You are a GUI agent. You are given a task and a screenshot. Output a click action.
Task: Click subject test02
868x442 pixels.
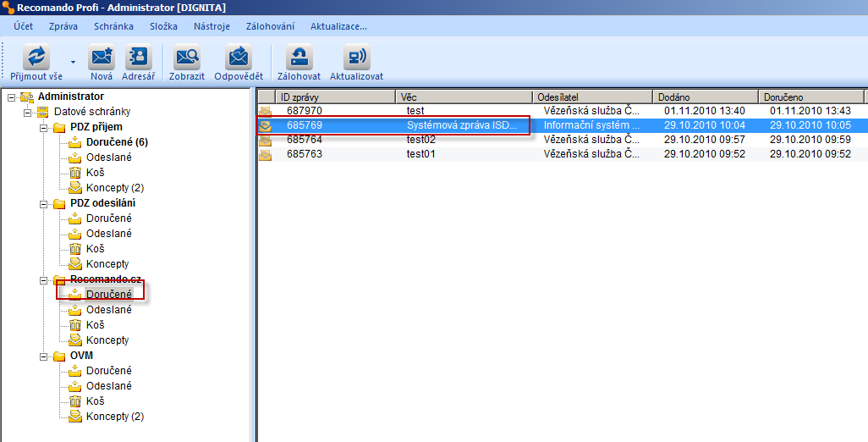tap(421, 140)
